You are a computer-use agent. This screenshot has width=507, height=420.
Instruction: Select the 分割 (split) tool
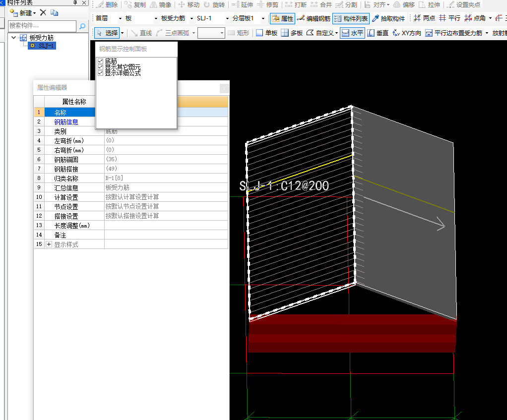click(x=346, y=5)
